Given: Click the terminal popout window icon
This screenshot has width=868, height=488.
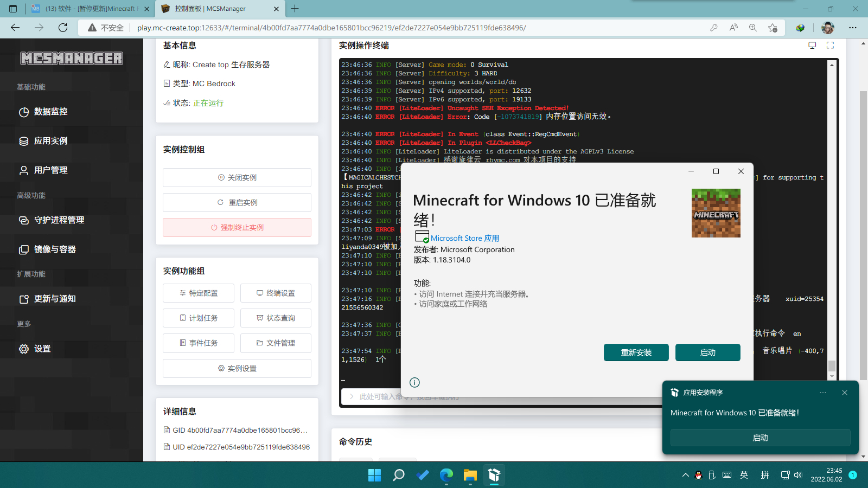Looking at the screenshot, I should pos(812,46).
